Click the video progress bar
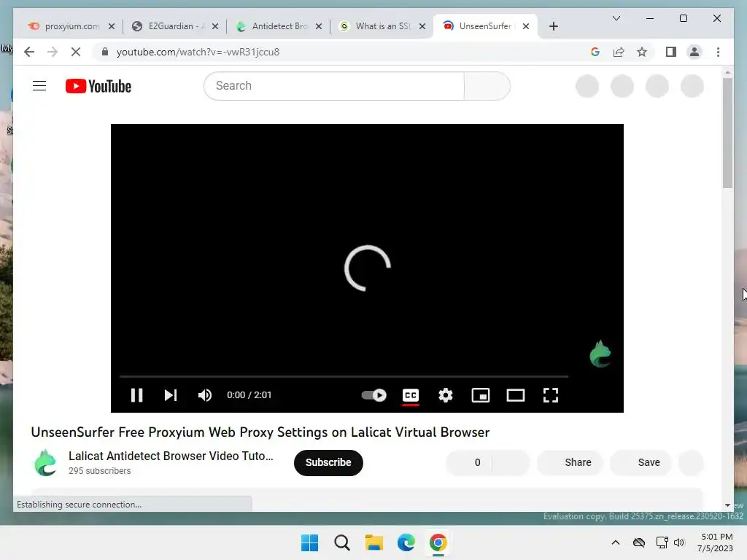 point(344,376)
